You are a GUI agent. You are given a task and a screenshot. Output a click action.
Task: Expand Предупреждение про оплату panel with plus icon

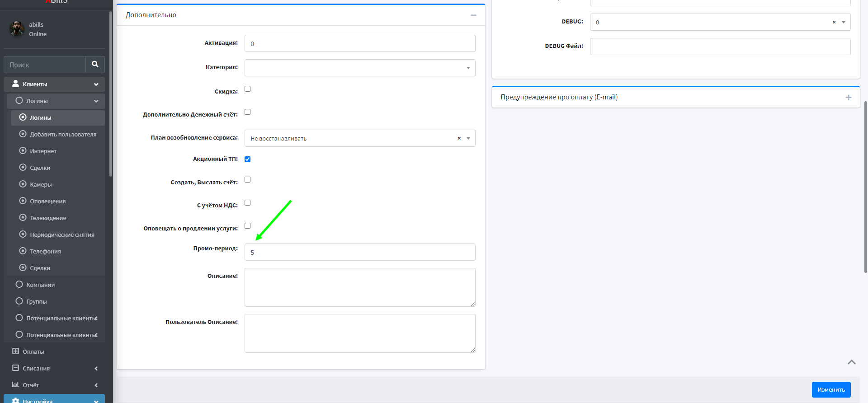coord(848,98)
